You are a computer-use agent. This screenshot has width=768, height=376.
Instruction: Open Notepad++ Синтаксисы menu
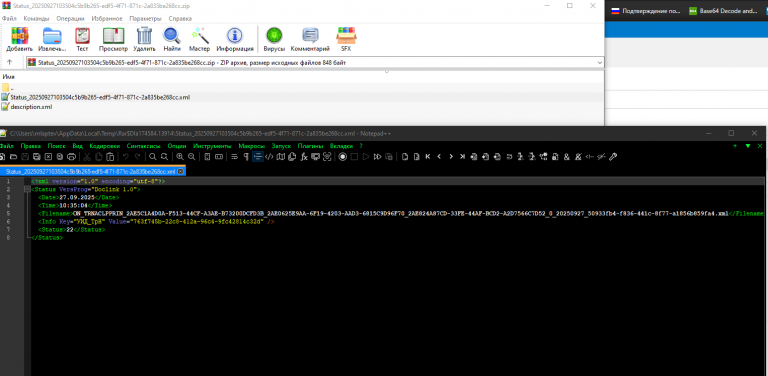(144, 146)
